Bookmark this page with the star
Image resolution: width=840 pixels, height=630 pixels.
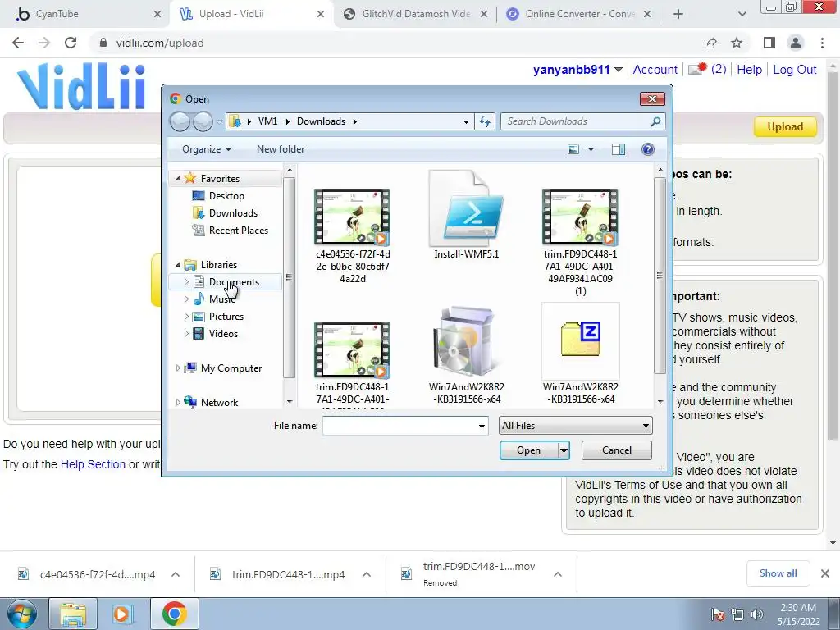point(737,43)
